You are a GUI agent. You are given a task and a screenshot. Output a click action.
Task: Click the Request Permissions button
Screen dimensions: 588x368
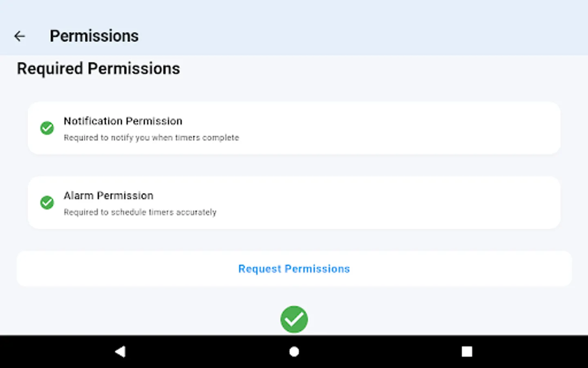point(294,269)
